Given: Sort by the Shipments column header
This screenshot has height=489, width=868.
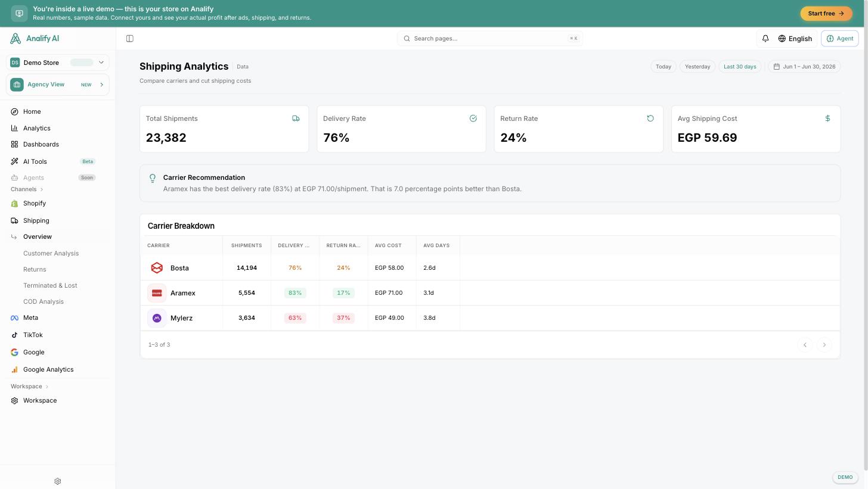Looking at the screenshot, I should click(x=246, y=245).
